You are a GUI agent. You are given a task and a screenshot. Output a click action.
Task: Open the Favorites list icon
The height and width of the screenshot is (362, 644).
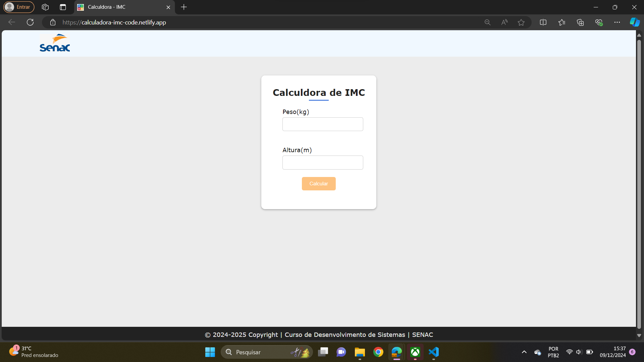tap(562, 22)
